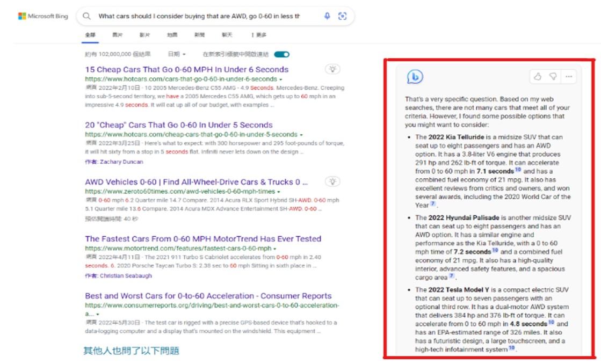Open Consumer Reports 0-to-60 Acceleration result

point(208,296)
